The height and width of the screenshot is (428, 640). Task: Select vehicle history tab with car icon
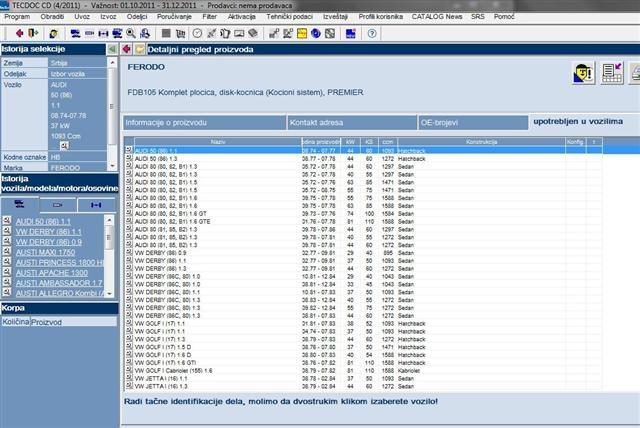(x=19, y=204)
